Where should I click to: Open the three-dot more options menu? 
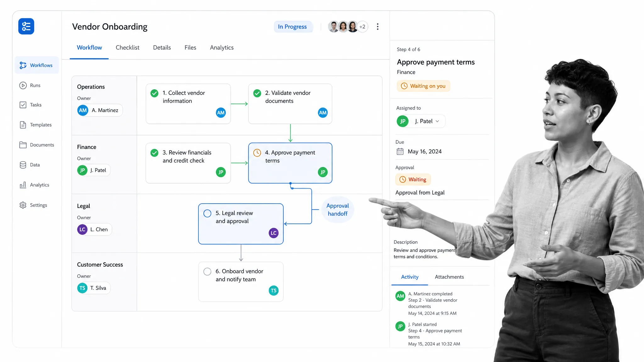(378, 27)
